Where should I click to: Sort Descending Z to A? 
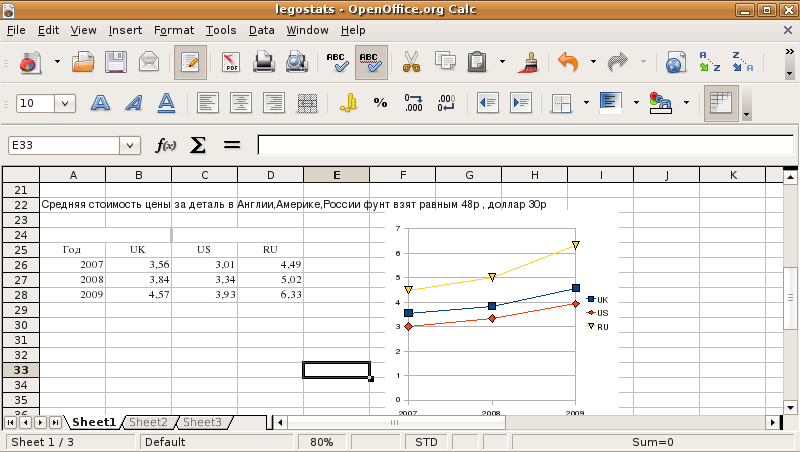coord(742,62)
